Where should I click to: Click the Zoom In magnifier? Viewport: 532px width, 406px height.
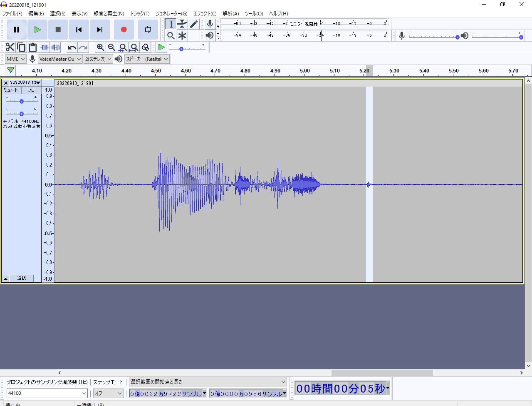(x=100, y=47)
